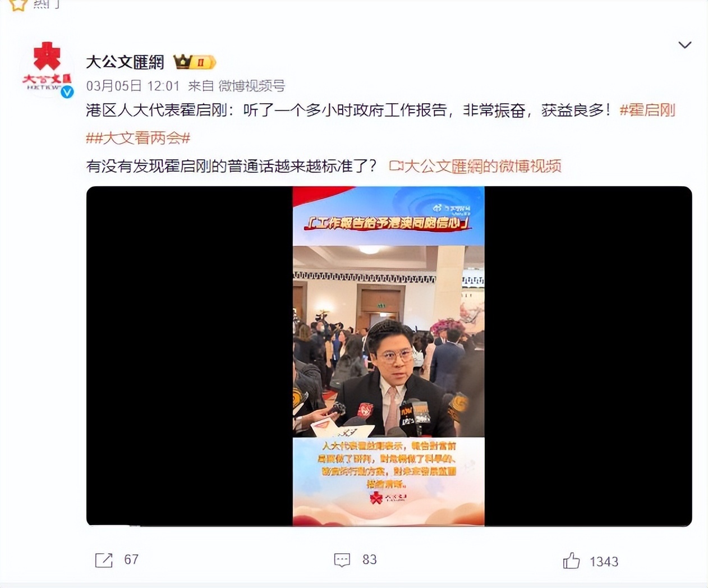
Task: Click the comment count 83
Action: pyautogui.click(x=370, y=560)
